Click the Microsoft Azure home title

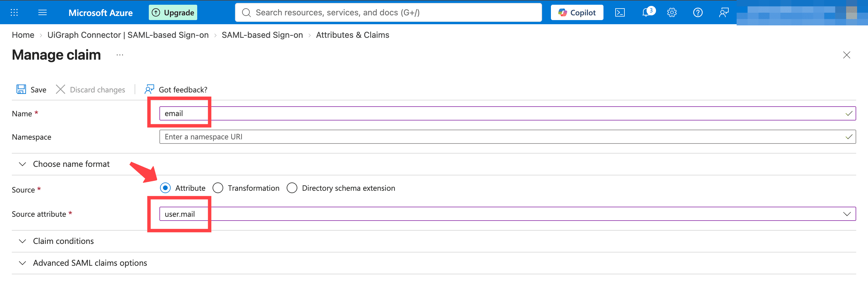(x=100, y=13)
